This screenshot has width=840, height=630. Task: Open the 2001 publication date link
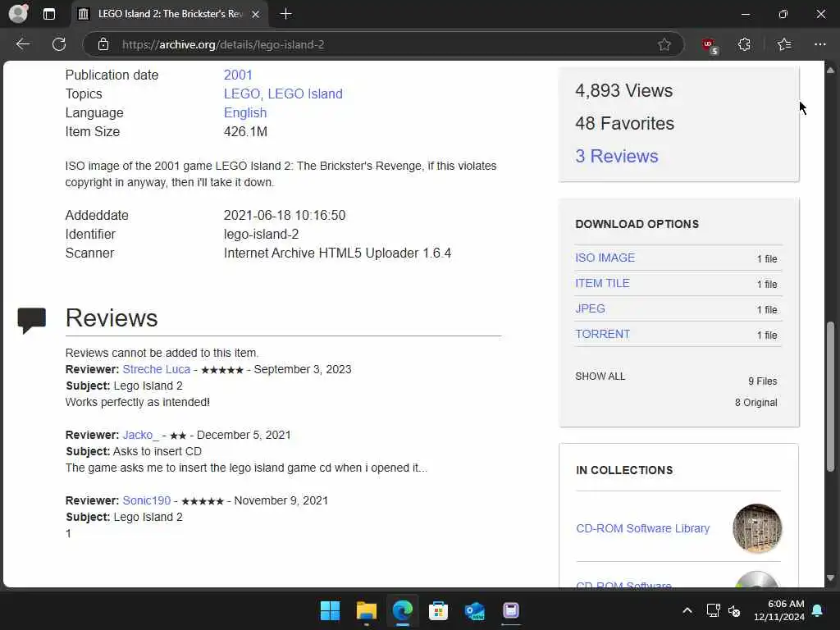(238, 75)
